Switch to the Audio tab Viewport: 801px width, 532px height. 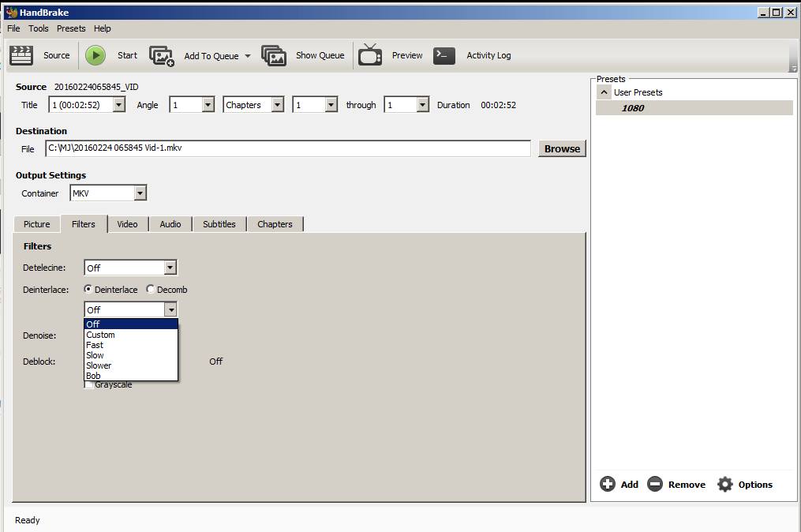click(170, 224)
